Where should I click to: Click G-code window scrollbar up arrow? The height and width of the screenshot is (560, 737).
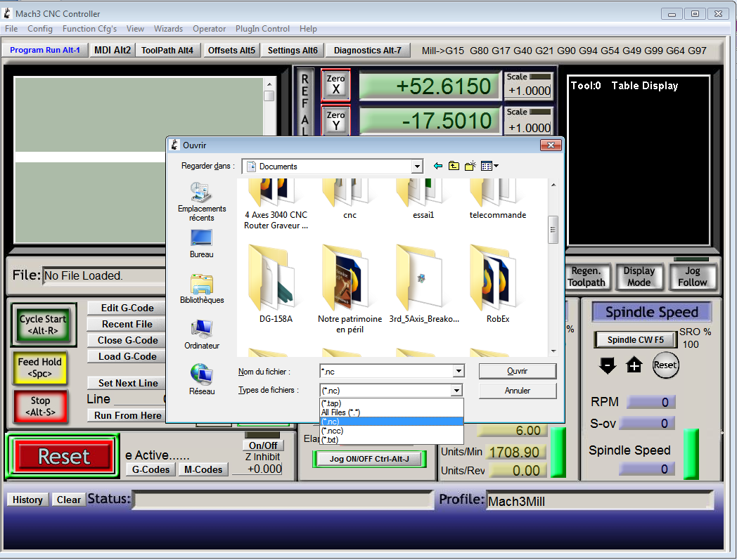coord(269,84)
